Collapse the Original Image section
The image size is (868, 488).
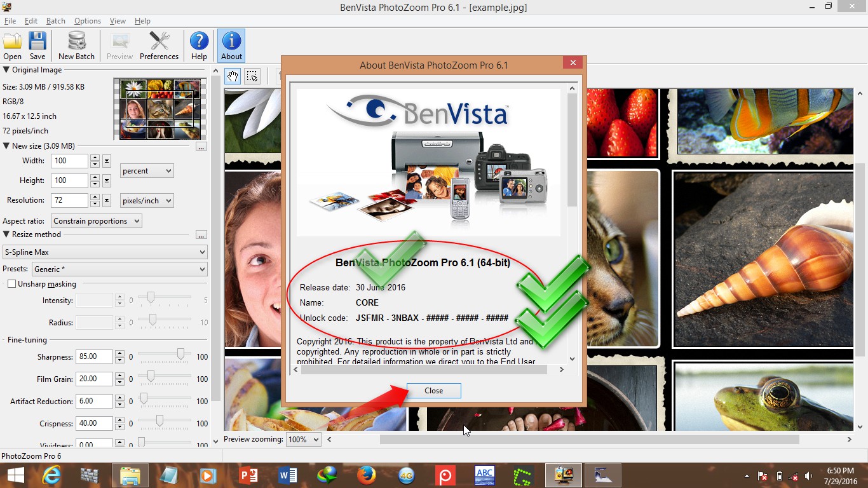[x=6, y=70]
